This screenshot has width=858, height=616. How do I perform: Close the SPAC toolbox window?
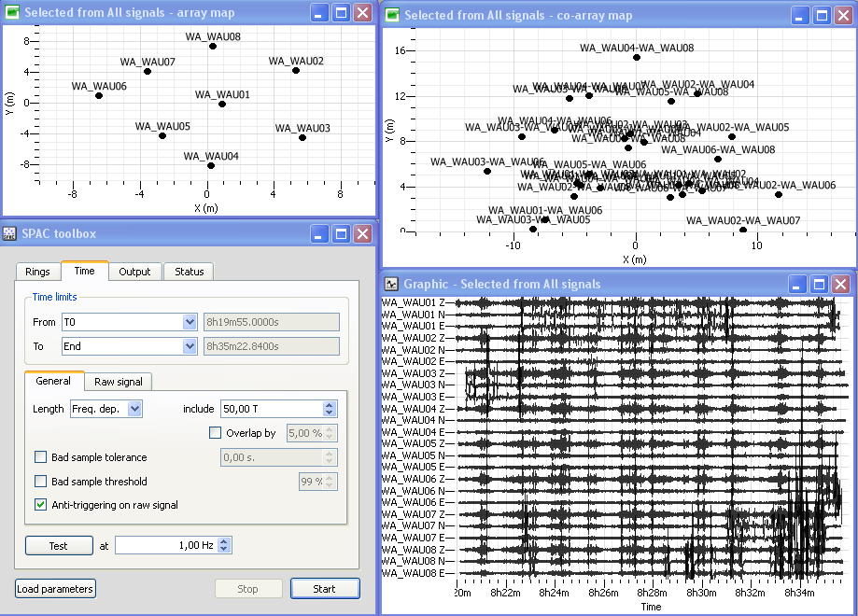tap(362, 233)
